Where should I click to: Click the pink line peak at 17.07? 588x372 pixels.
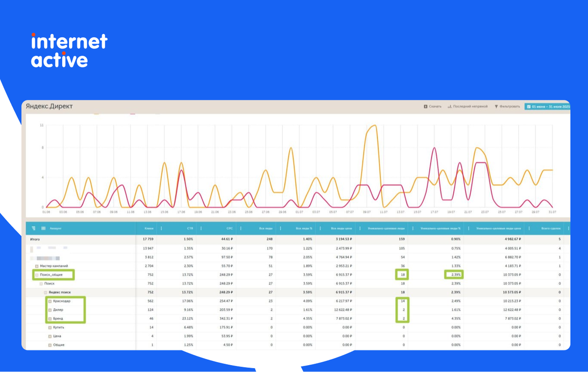tap(434, 148)
